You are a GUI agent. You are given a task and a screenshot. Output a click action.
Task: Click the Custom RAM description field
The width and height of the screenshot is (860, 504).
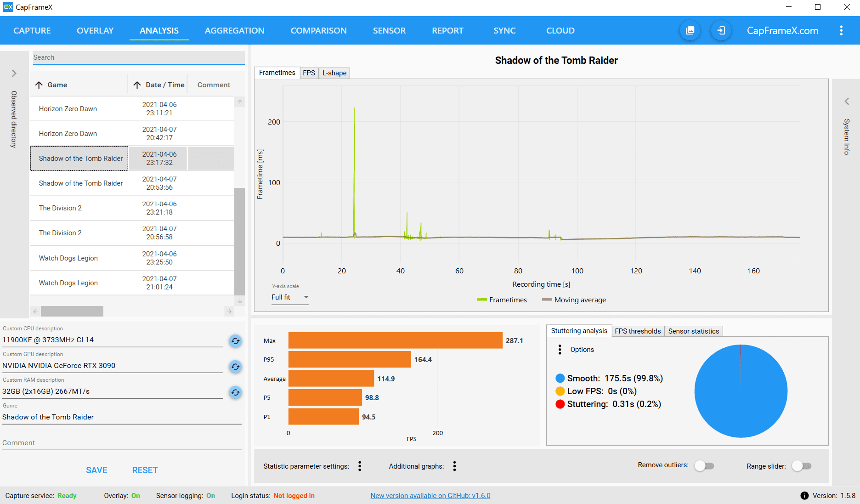tap(113, 391)
